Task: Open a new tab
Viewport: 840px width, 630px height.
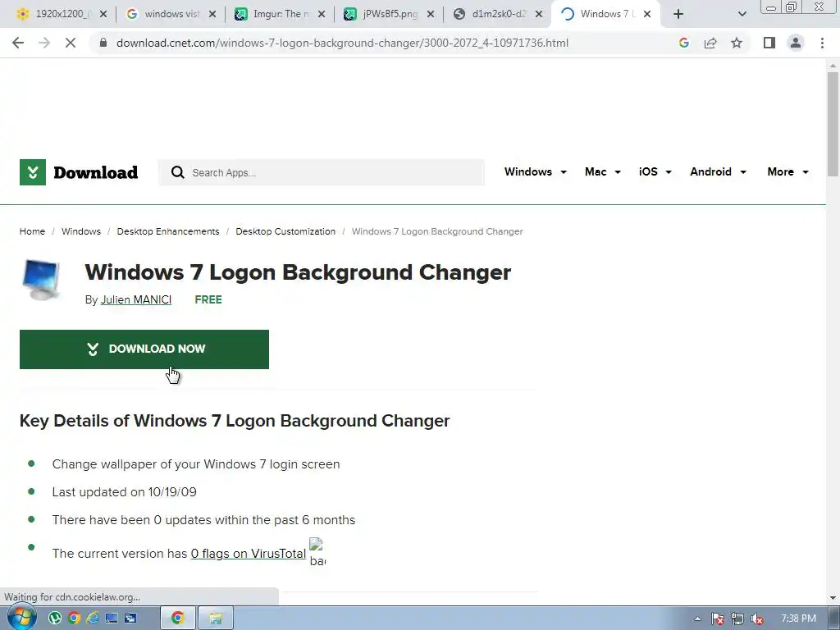Action: coord(678,15)
